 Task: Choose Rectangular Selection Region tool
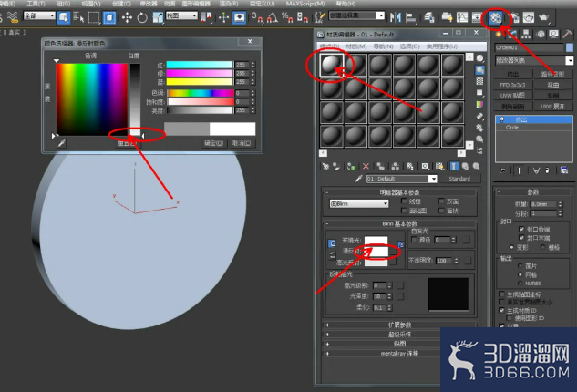94,17
